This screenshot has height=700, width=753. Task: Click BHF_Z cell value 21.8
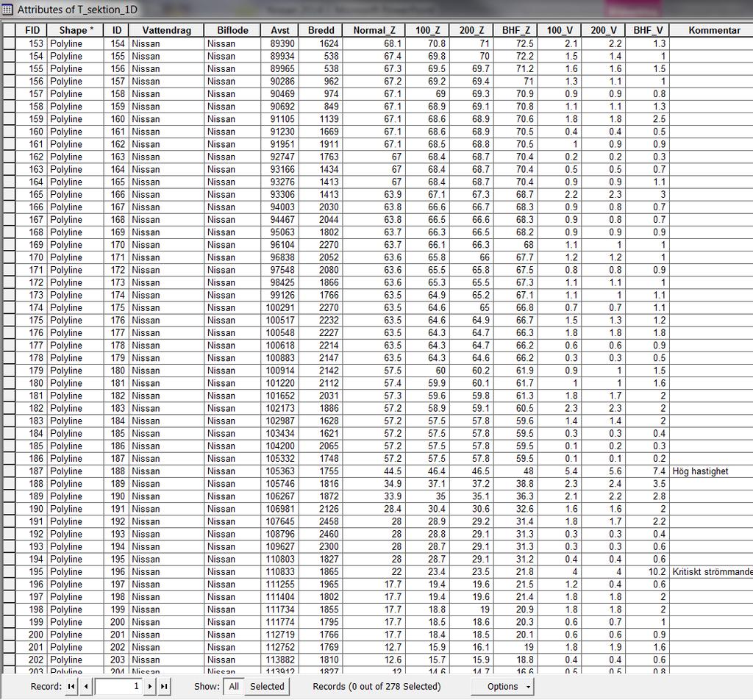[x=515, y=572]
